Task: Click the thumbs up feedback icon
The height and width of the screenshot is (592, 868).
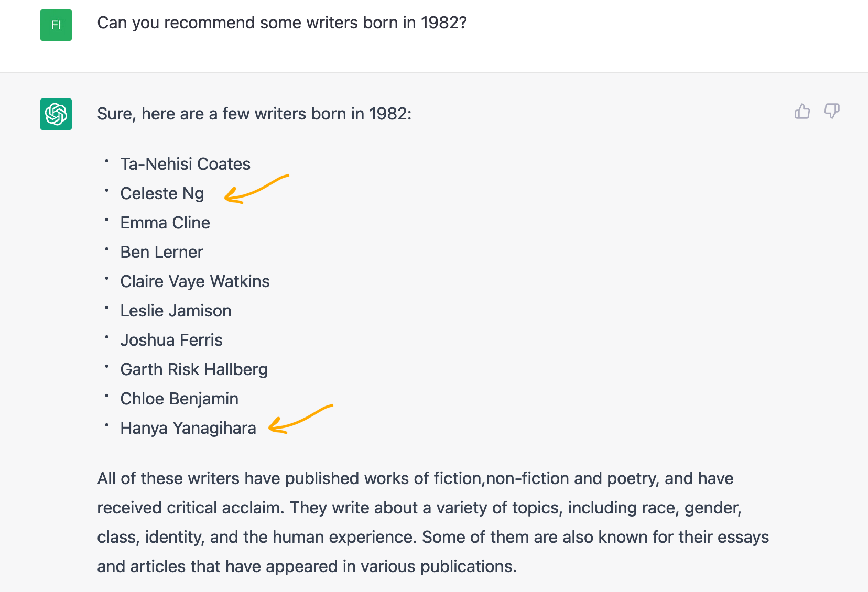Action: [x=802, y=111]
